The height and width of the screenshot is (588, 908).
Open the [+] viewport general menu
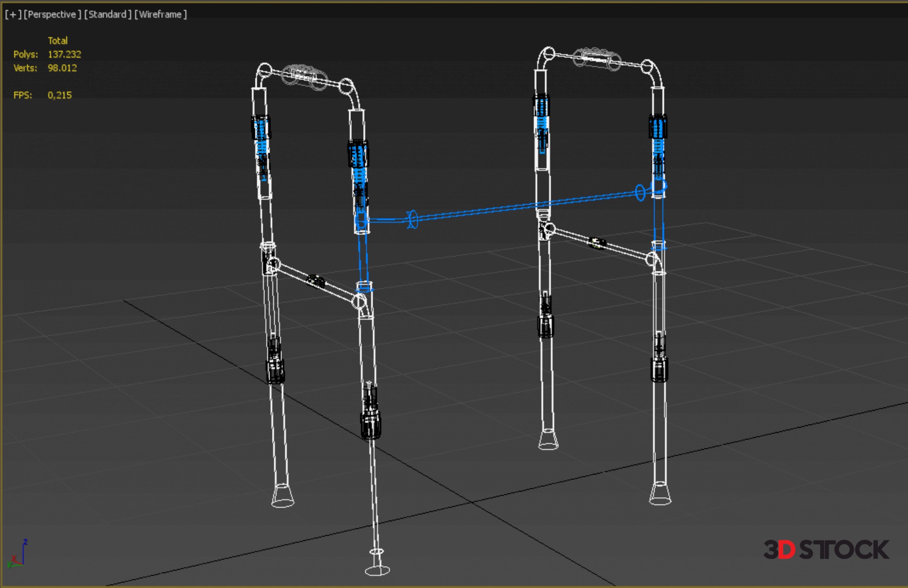(13, 15)
